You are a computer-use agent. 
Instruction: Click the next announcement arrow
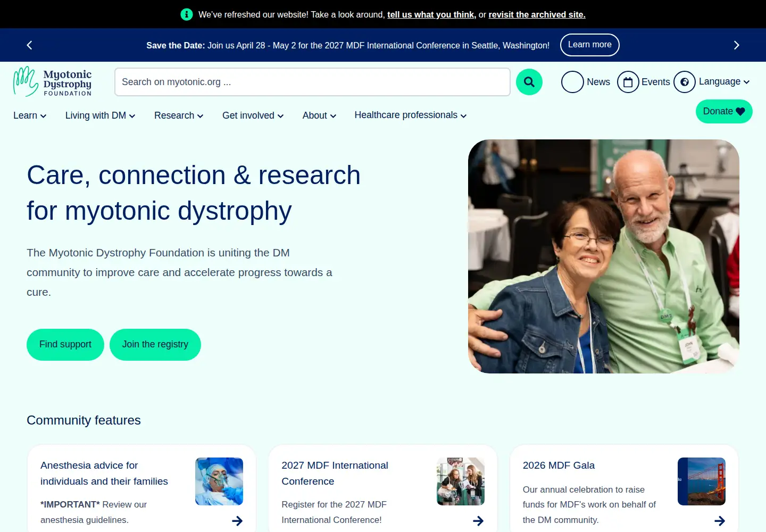736,45
